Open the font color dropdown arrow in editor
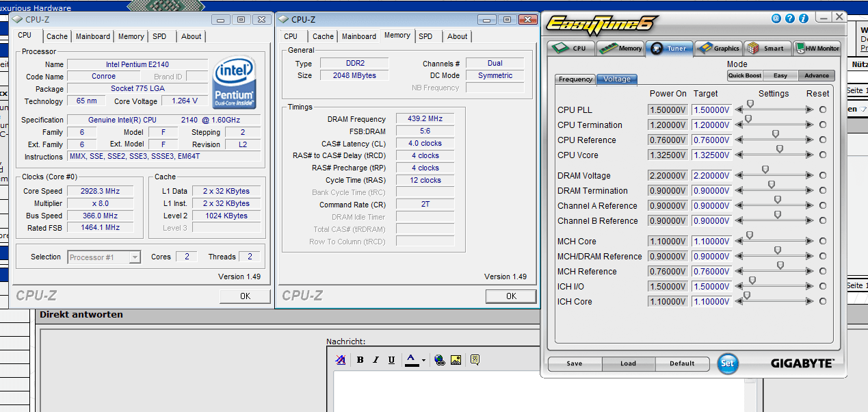Screen dimensions: 868x412 click(x=423, y=361)
